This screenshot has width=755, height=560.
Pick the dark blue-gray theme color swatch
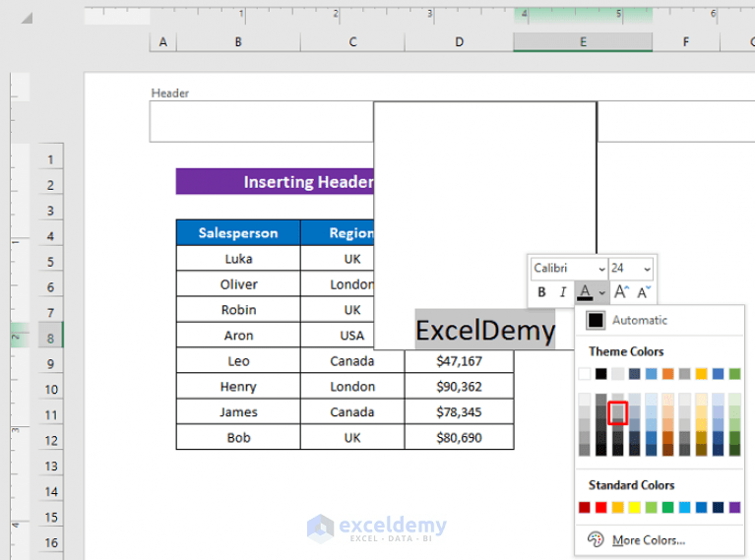click(635, 374)
